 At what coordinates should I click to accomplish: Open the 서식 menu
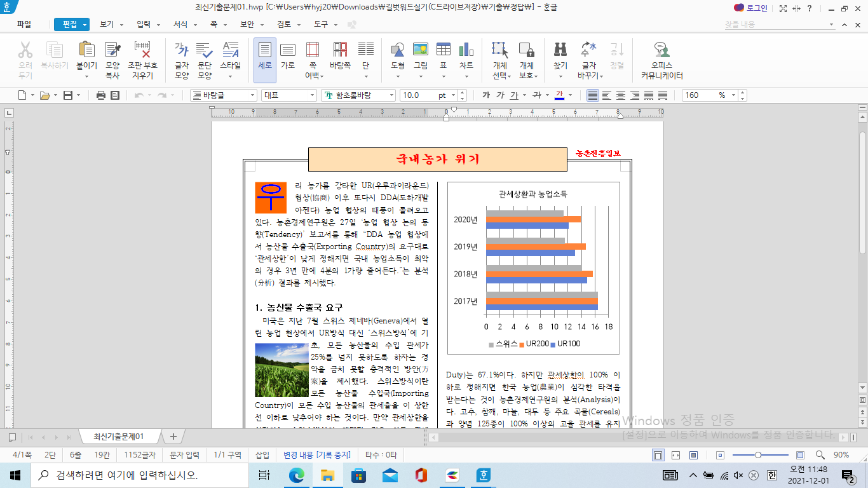(x=180, y=24)
